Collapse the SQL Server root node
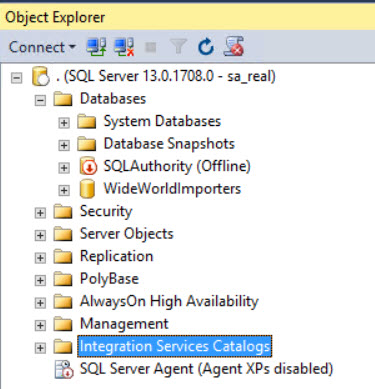This screenshot has height=389, width=375. tap(16, 78)
